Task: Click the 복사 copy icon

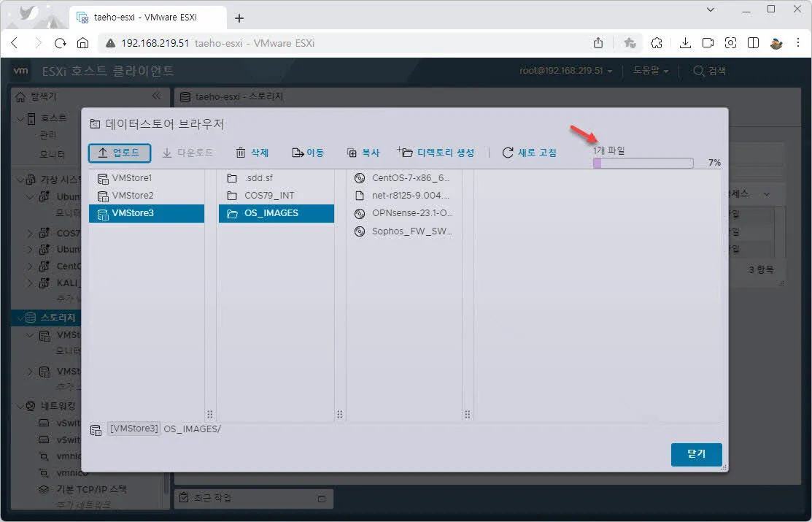Action: pyautogui.click(x=352, y=153)
